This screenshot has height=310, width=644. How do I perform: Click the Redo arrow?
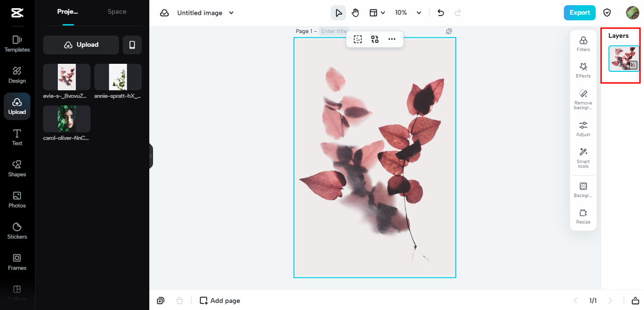click(458, 13)
